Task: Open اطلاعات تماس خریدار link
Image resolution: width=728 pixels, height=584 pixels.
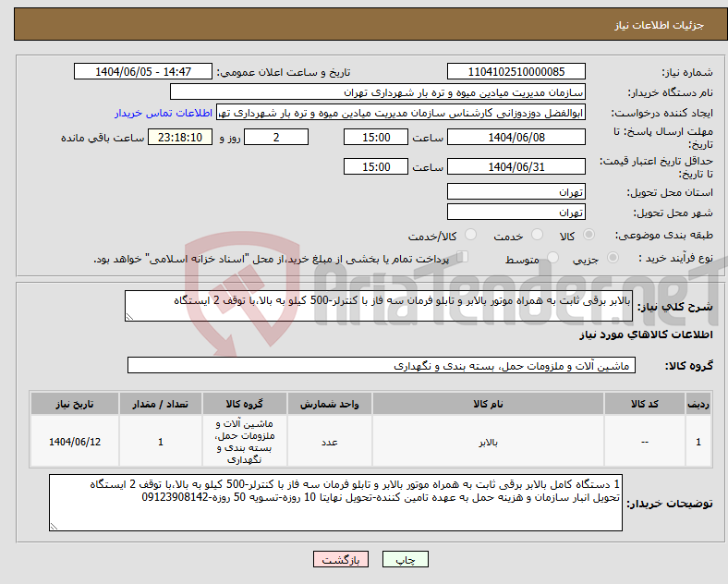Action: pos(164,113)
